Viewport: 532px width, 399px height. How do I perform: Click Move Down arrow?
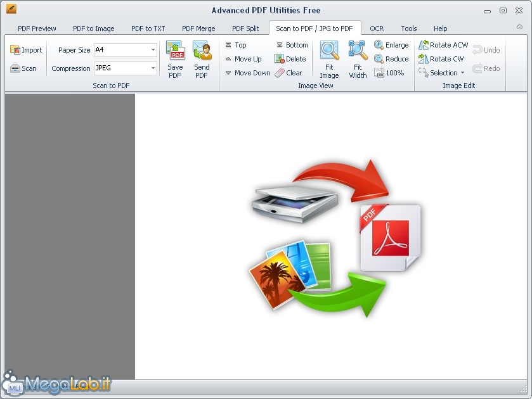coord(228,73)
